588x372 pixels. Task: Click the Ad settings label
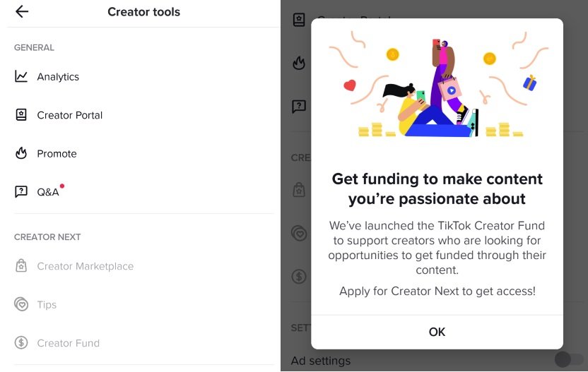(x=321, y=361)
